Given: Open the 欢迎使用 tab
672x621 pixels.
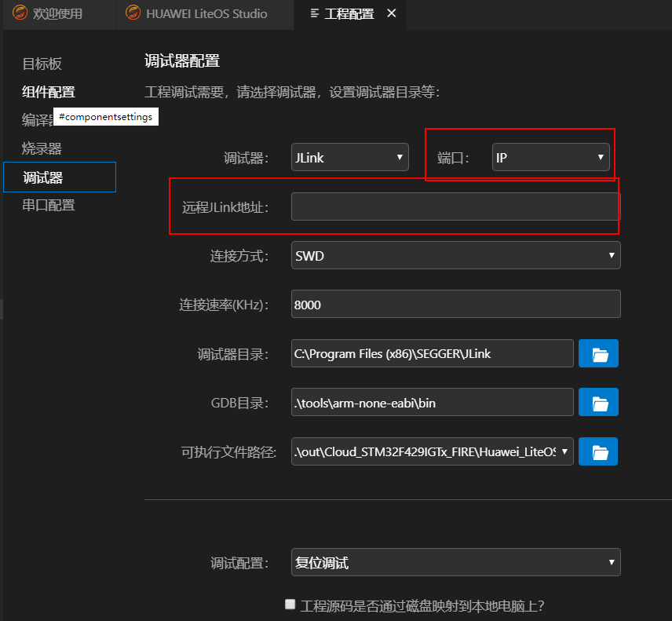Looking at the screenshot, I should pyautogui.click(x=57, y=13).
